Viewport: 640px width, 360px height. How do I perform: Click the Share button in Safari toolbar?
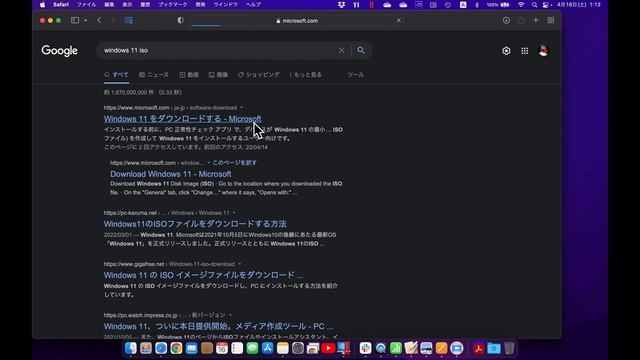pos(521,20)
